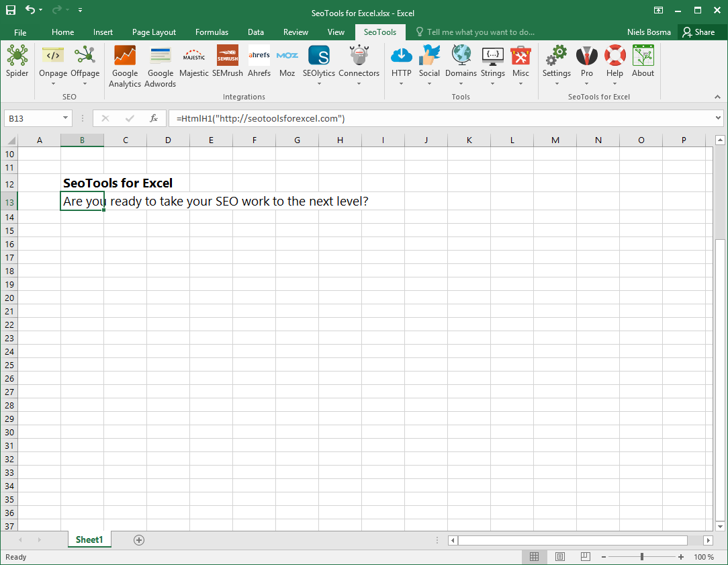Adjust the zoom slider
728x565 pixels.
(641, 556)
